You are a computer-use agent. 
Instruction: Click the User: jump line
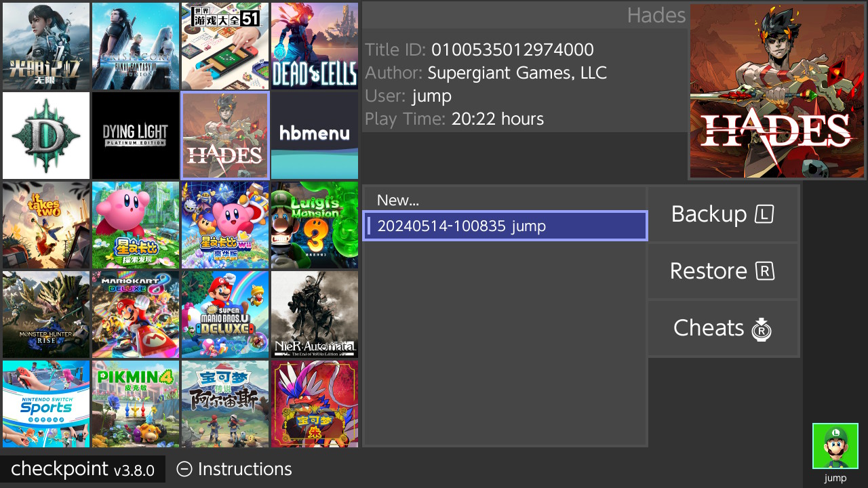tap(408, 96)
